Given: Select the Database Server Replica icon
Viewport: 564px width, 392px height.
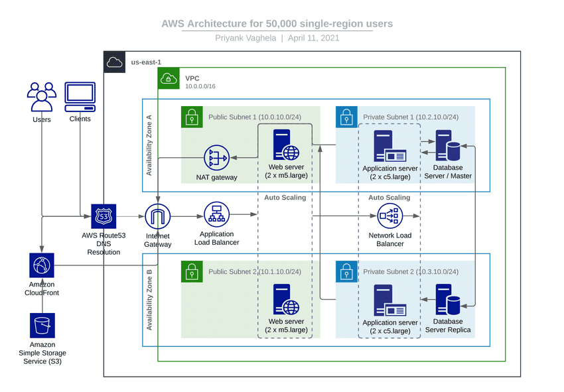Looking at the screenshot, I should [448, 300].
